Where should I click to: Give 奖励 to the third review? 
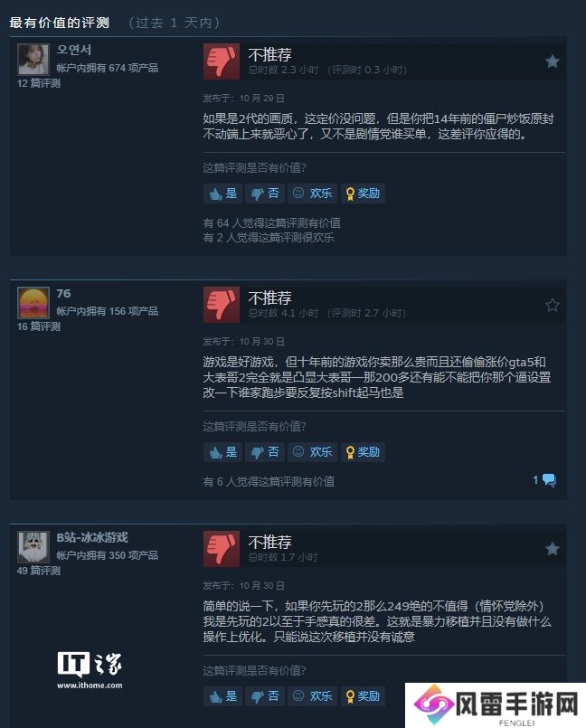pyautogui.click(x=363, y=696)
